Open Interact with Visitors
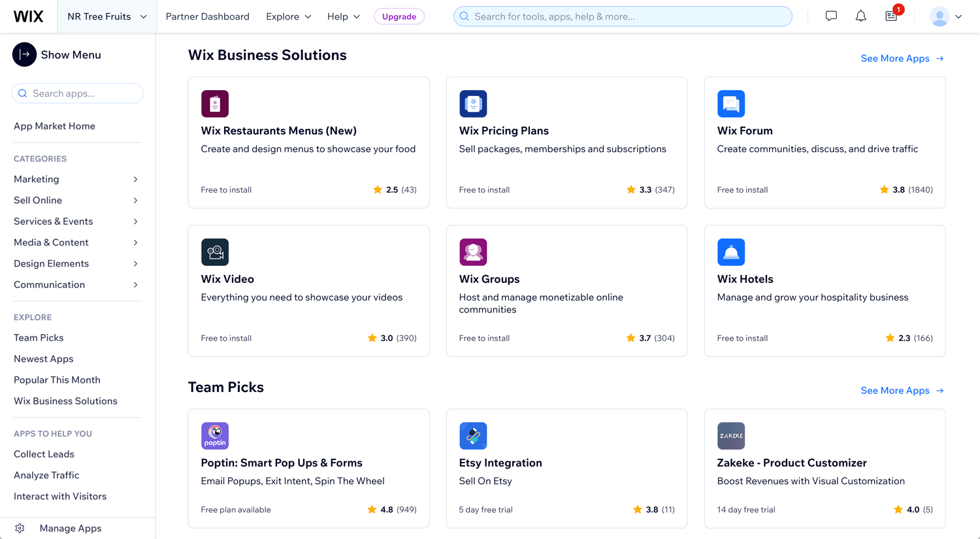The width and height of the screenshot is (980, 539). [x=60, y=496]
